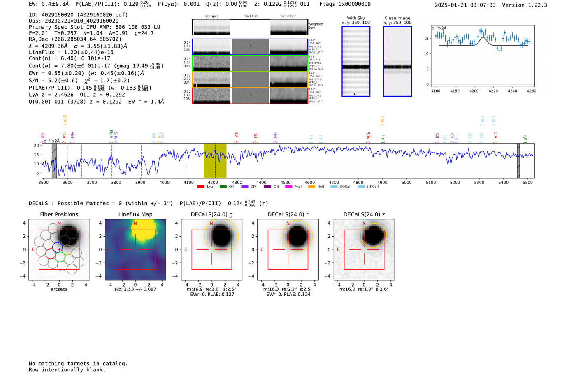Click 'Row intentionally blank.' text

[x=67, y=370]
